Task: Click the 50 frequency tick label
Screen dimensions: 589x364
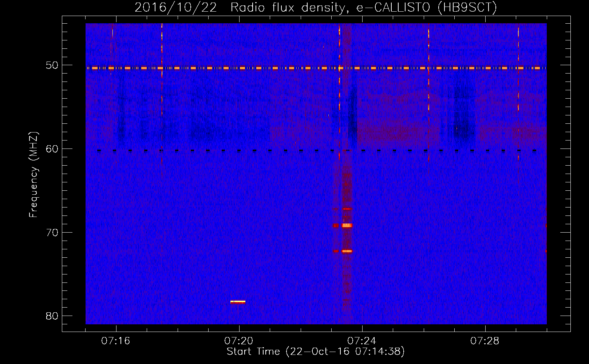Action: (x=52, y=65)
